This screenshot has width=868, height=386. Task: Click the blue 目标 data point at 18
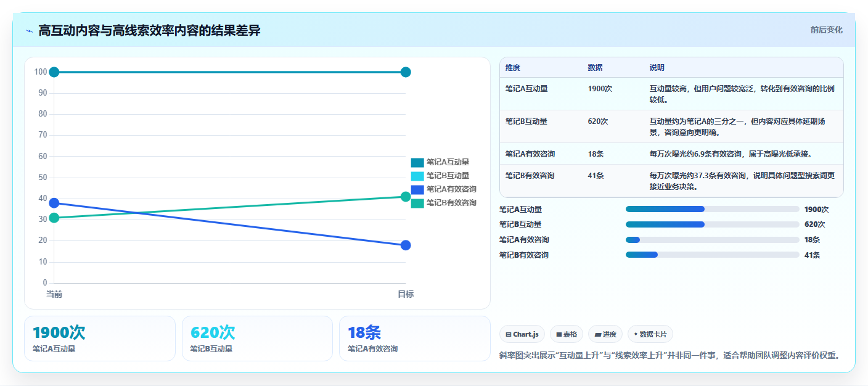(x=406, y=245)
